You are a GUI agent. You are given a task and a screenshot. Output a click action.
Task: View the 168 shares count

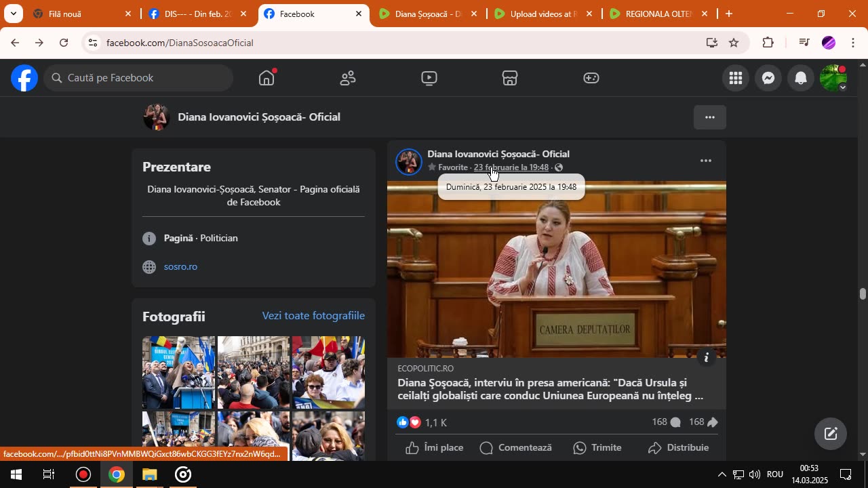tap(703, 422)
